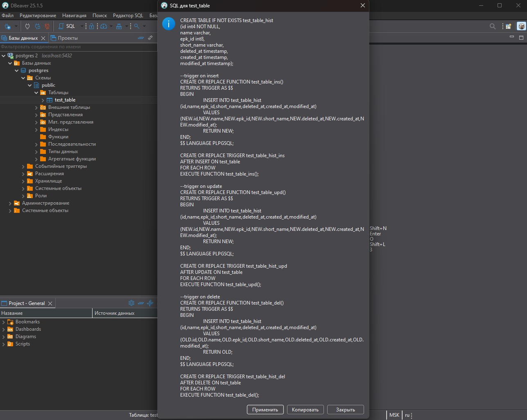Open project panel settings gear icon
Viewport: 527px width, 420px height.
click(x=131, y=303)
